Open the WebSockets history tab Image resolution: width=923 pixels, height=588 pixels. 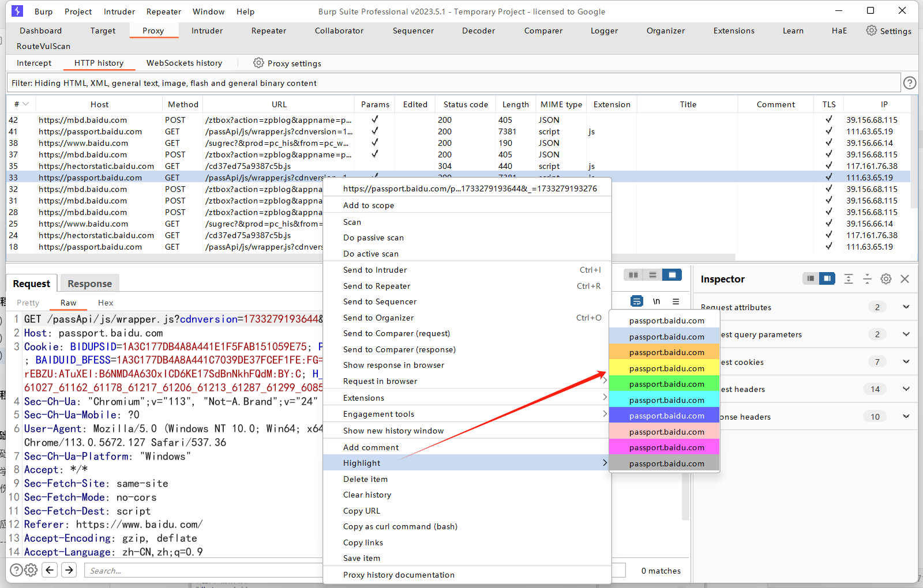click(x=184, y=63)
